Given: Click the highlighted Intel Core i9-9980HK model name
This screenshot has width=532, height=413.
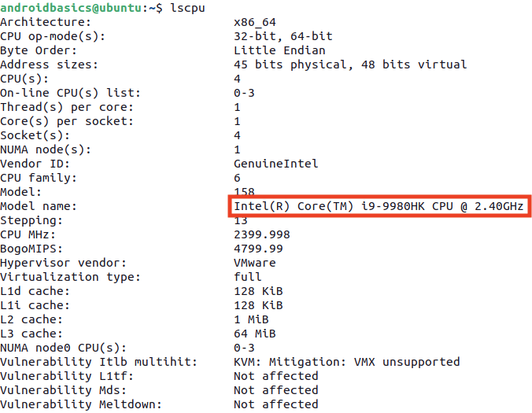Looking at the screenshot, I should [379, 206].
